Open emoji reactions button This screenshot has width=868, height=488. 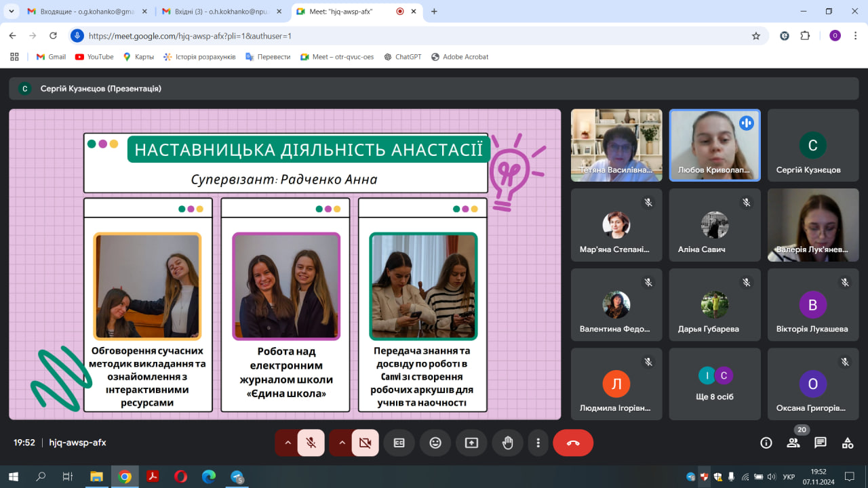pyautogui.click(x=435, y=443)
